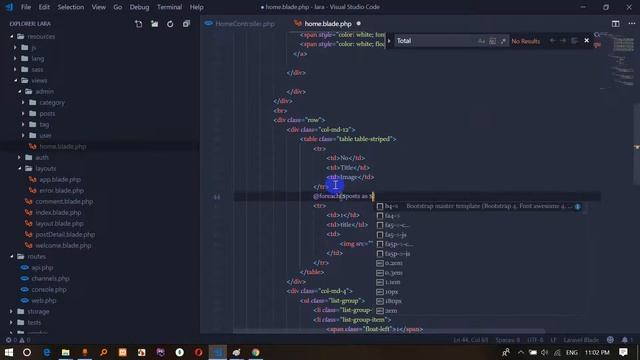Expand the auth folder
The height and width of the screenshot is (360, 640).
(42, 157)
